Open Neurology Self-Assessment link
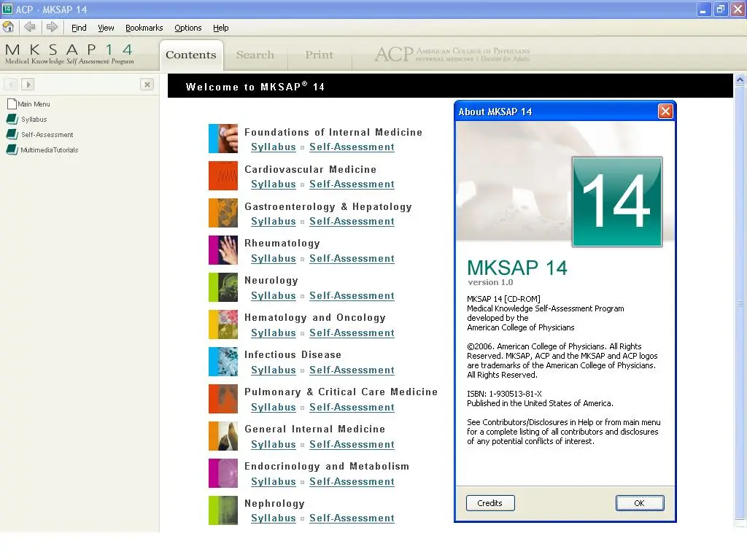The image size is (747, 560). 352,296
